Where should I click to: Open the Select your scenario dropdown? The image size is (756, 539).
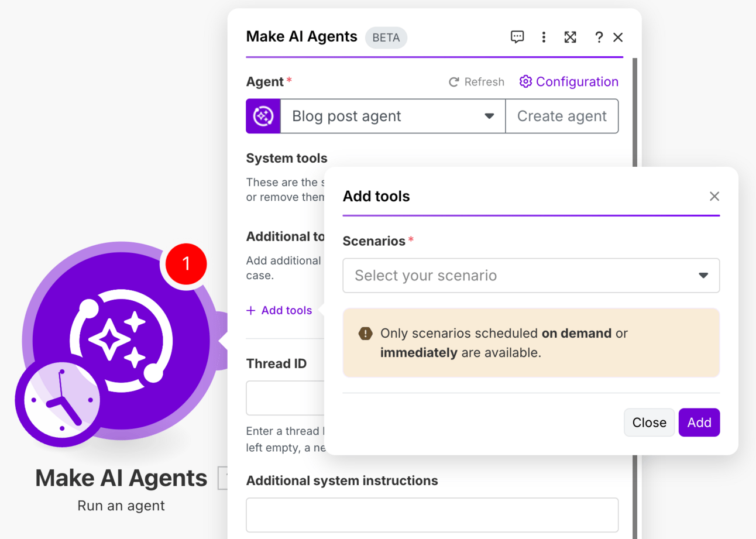click(531, 276)
